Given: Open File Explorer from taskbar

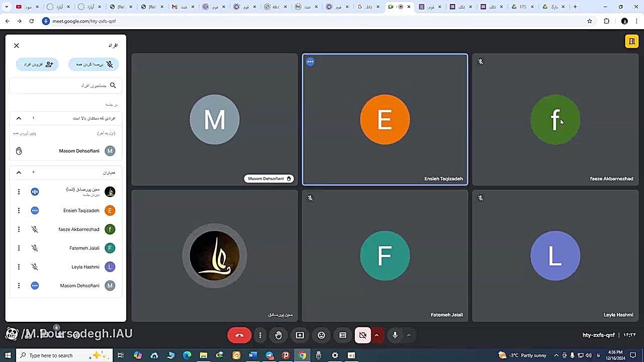Looking at the screenshot, I should (x=203, y=355).
